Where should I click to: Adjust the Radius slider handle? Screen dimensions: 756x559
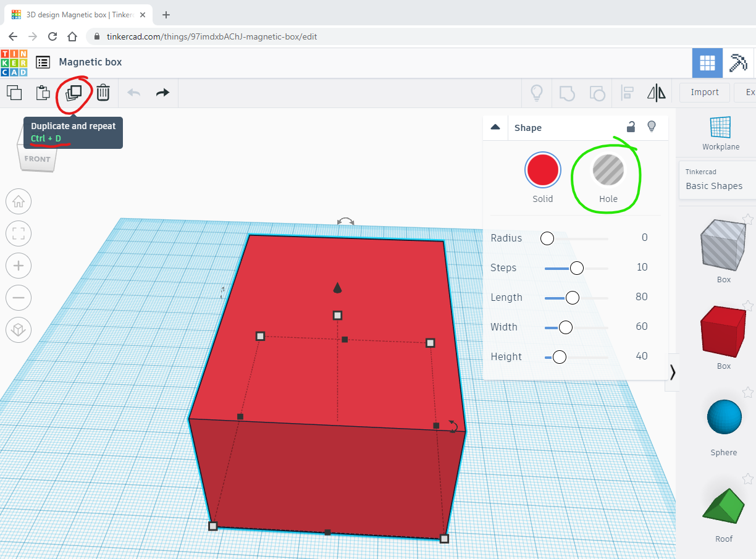coord(547,238)
